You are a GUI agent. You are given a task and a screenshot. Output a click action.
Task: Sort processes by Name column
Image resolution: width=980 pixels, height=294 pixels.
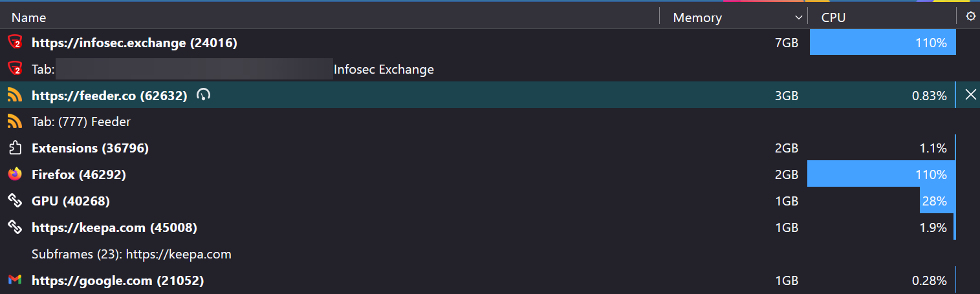tap(29, 17)
